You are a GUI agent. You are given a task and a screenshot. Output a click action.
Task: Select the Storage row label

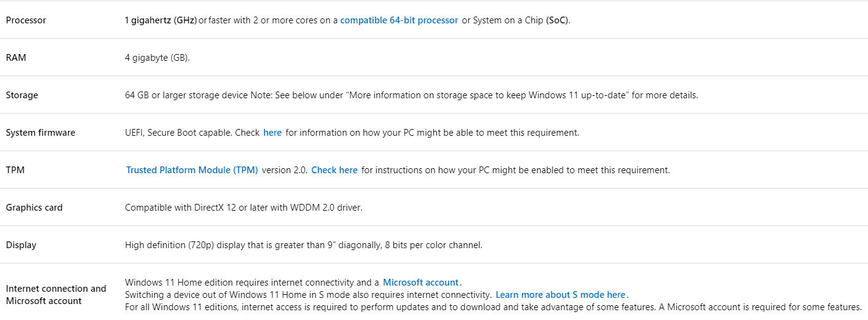pyautogui.click(x=22, y=95)
